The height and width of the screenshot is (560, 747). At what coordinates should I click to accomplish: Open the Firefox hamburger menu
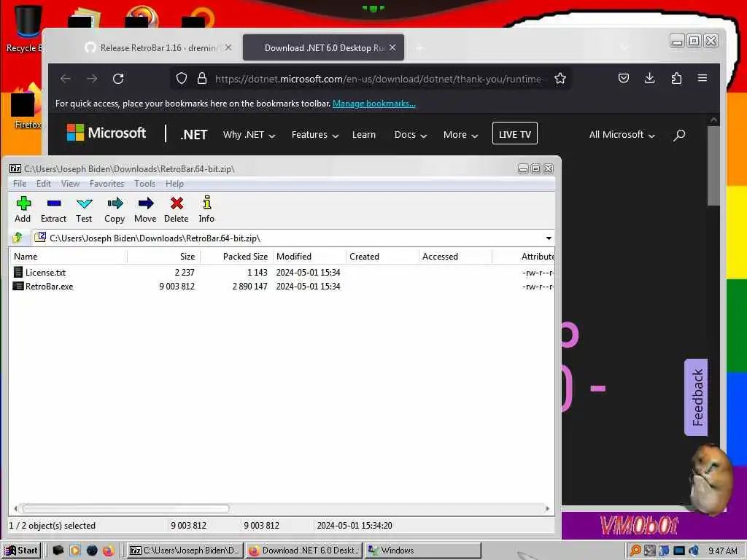point(703,78)
